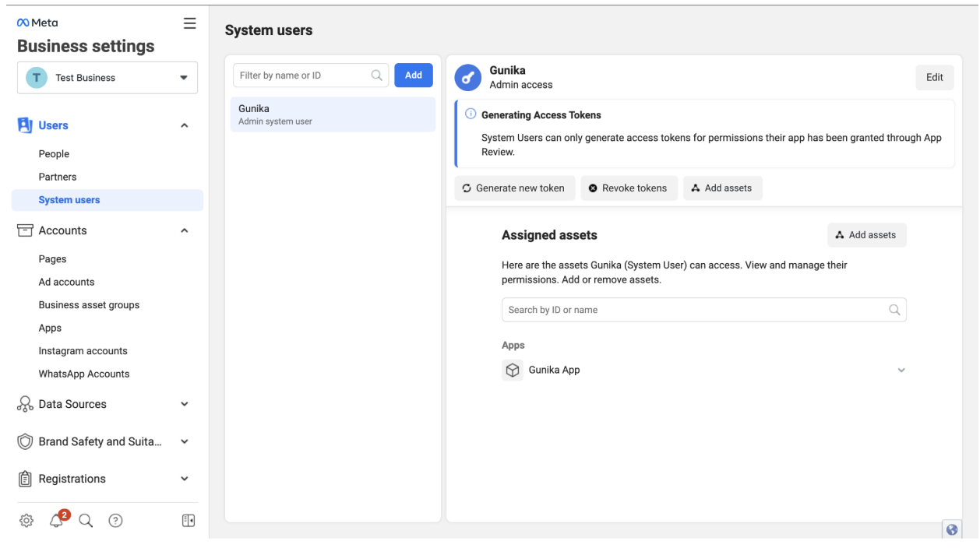This screenshot has height=548, width=980.
Task: Open the help question mark icon
Action: 115,521
